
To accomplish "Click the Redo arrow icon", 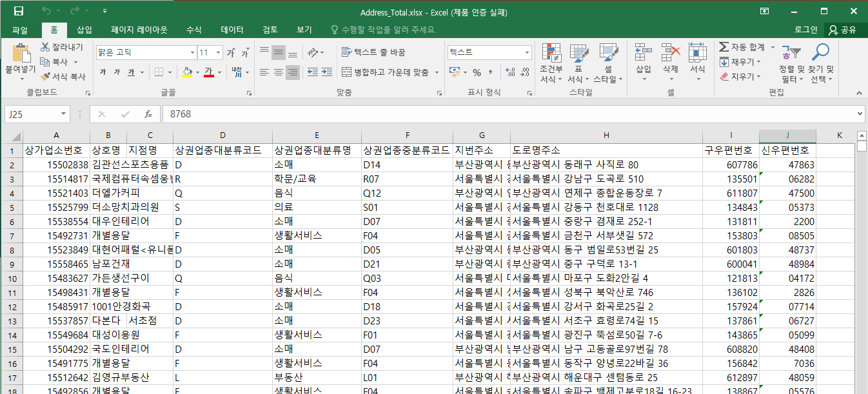I will point(74,12).
